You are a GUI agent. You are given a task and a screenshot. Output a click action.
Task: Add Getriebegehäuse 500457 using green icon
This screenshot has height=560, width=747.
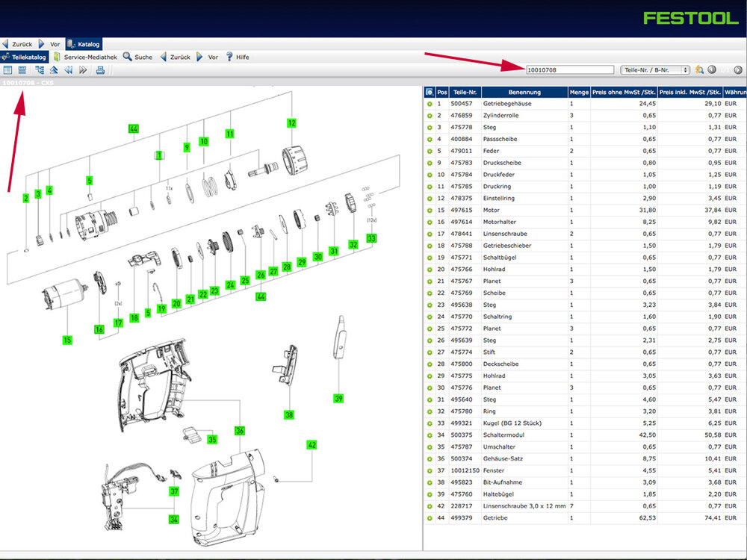[430, 104]
